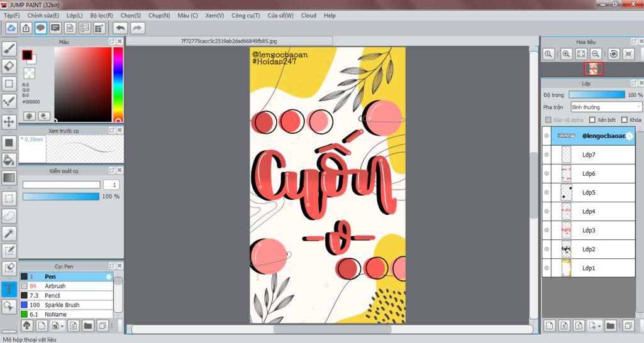The height and width of the screenshot is (343, 644).
Task: Click the Redo arrow
Action: [138, 28]
